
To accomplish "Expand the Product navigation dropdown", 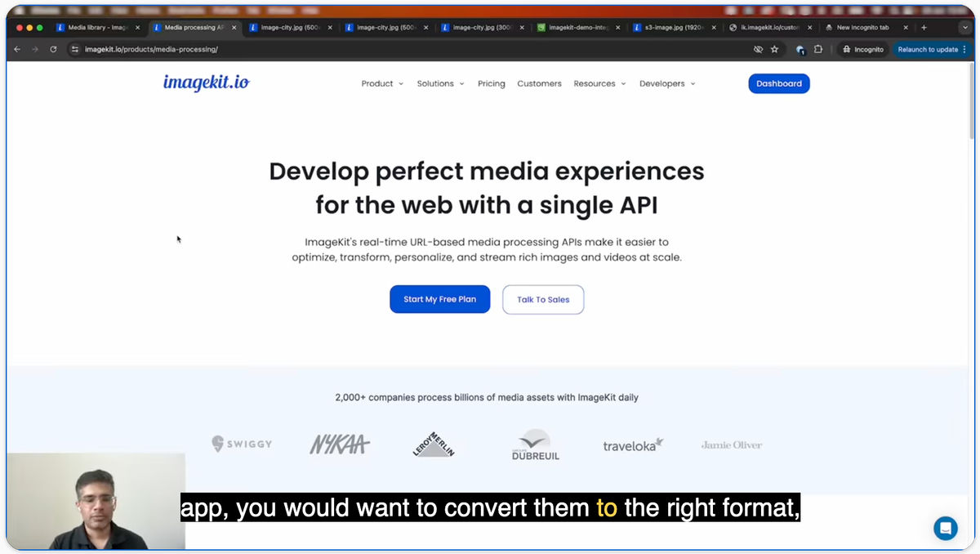I will coord(382,83).
